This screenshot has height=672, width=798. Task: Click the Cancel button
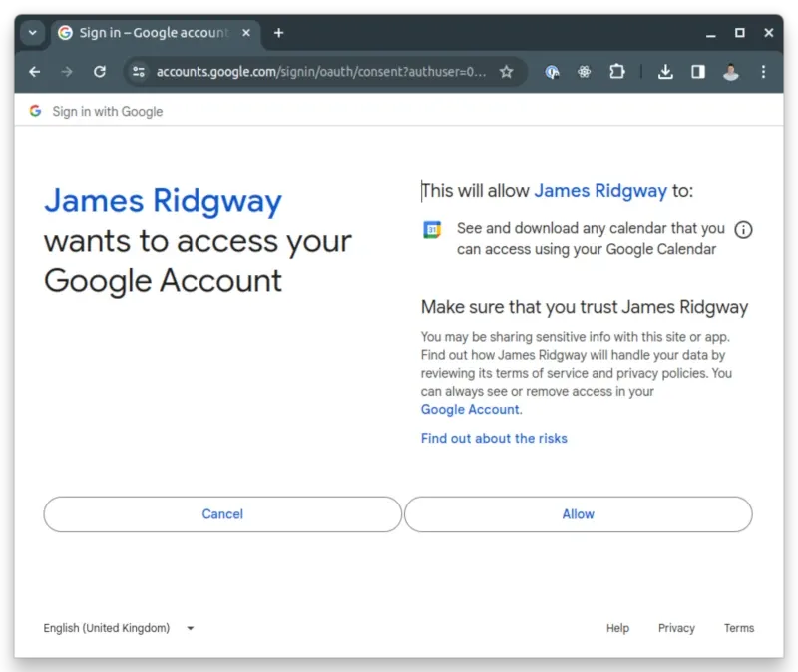coord(222,514)
